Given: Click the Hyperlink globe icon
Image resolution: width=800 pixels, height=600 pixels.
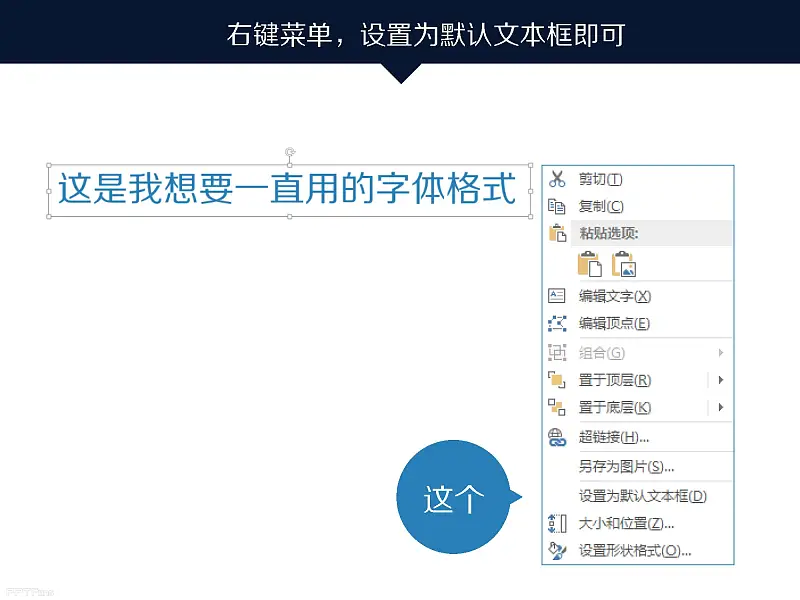Looking at the screenshot, I should [557, 437].
